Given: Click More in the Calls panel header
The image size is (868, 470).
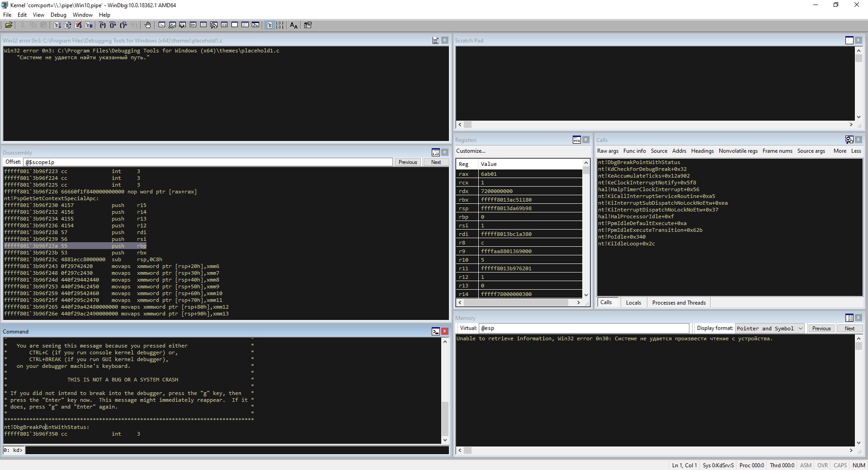Looking at the screenshot, I should [x=840, y=151].
